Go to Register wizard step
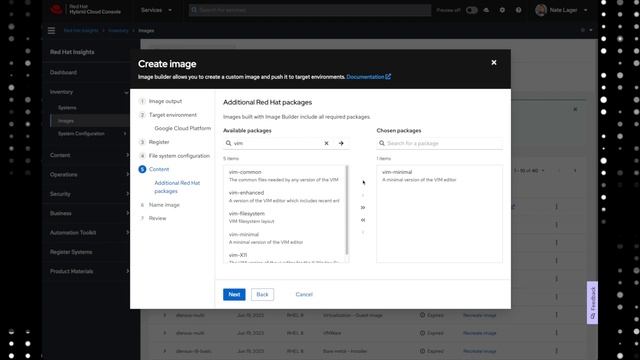 (x=159, y=142)
